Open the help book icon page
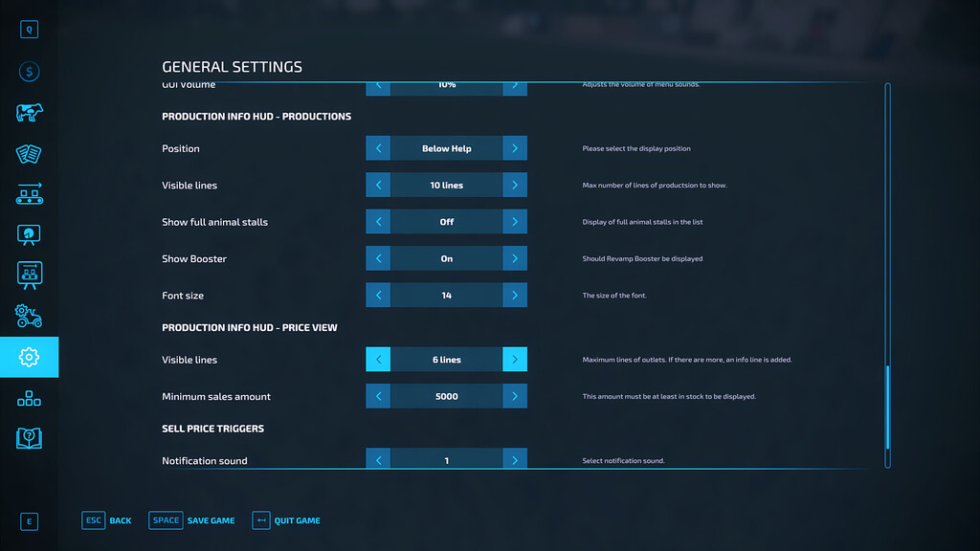The height and width of the screenshot is (551, 980). point(29,438)
